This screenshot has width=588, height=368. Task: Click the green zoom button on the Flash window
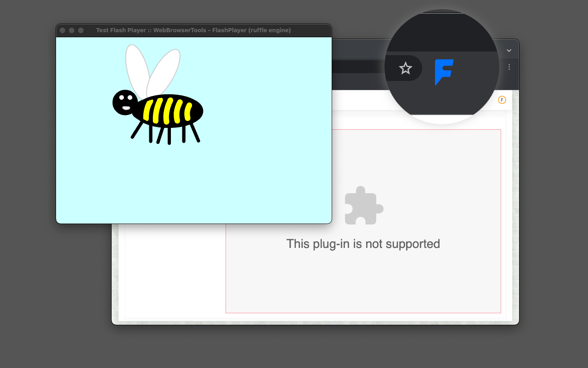pos(80,30)
